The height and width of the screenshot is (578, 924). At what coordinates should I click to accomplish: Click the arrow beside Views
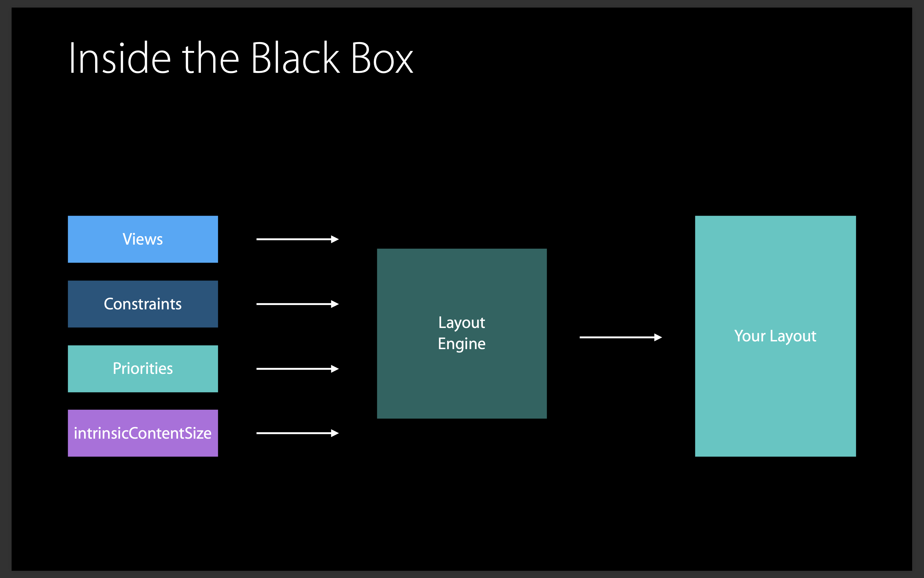tap(298, 239)
